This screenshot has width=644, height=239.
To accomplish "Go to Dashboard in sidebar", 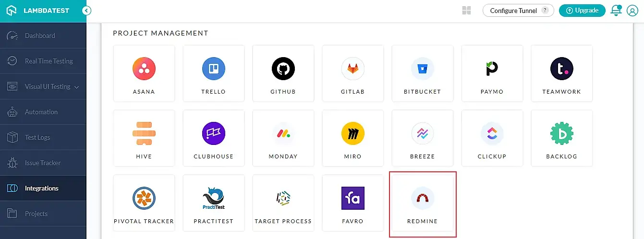I will pos(40,36).
